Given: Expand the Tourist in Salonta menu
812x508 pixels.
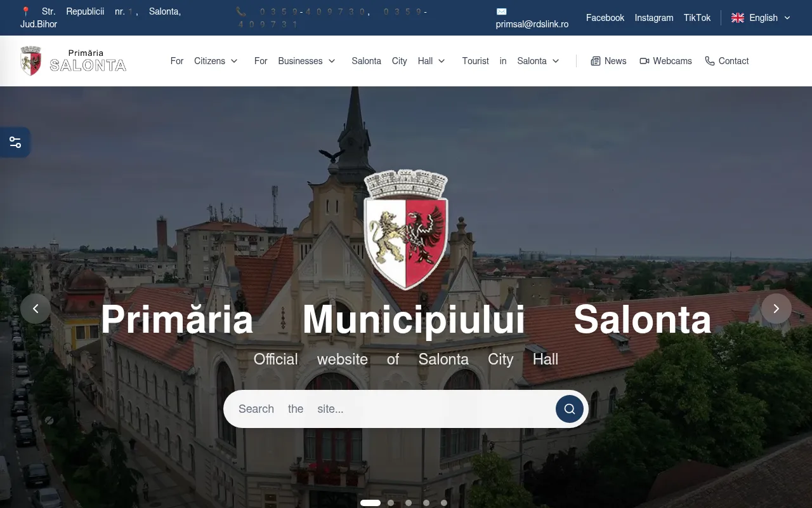Looking at the screenshot, I should coord(511,61).
